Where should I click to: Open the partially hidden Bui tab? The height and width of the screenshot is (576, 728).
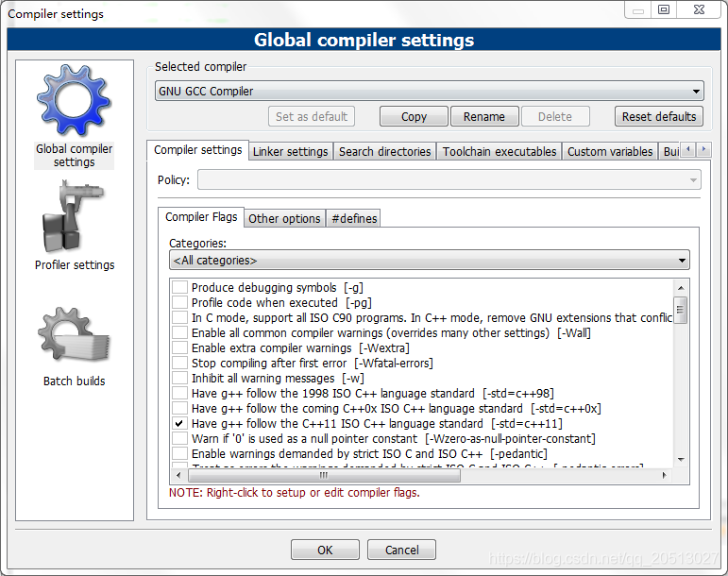point(670,152)
